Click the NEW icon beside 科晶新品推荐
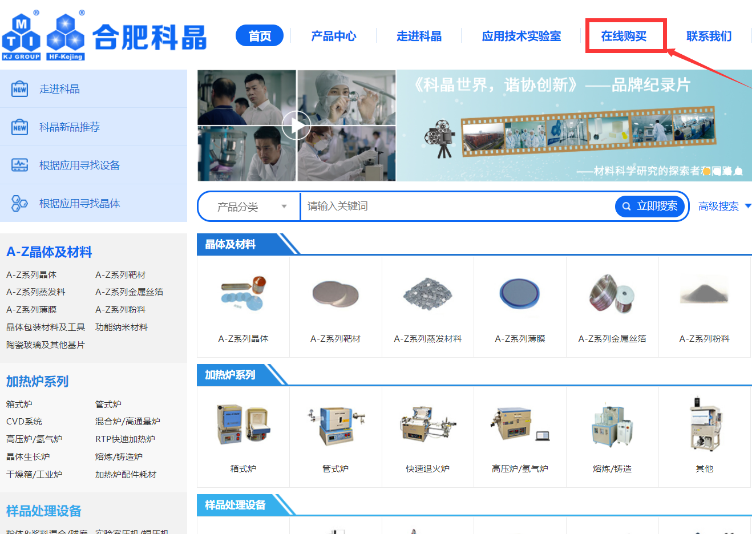 coord(20,127)
